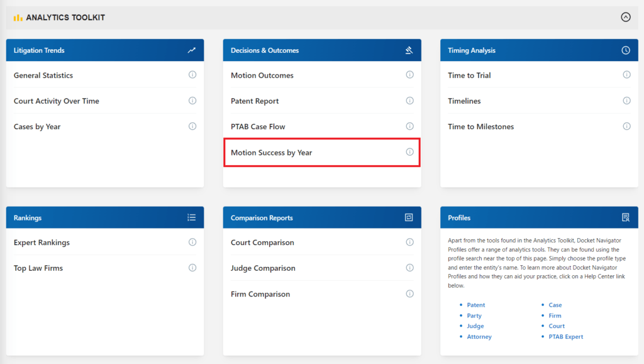The height and width of the screenshot is (364, 644).
Task: Click info icon beside Motion Outcomes
Action: [409, 75]
